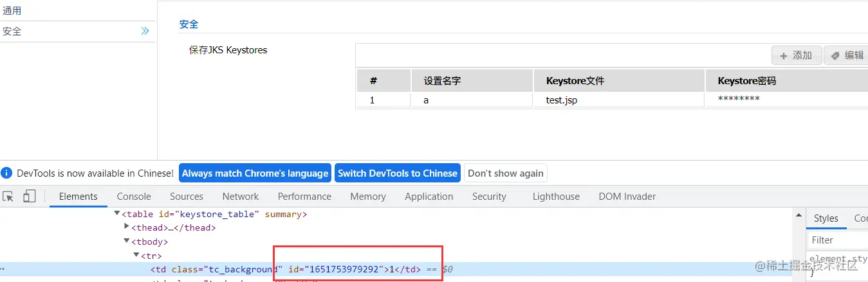The image size is (868, 282).
Task: Switch to the Security tab
Action: point(489,197)
